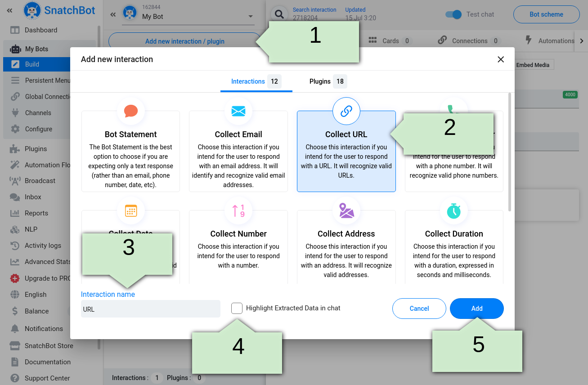Switch to the Automations tab
The image size is (588, 385).
[x=550, y=40]
